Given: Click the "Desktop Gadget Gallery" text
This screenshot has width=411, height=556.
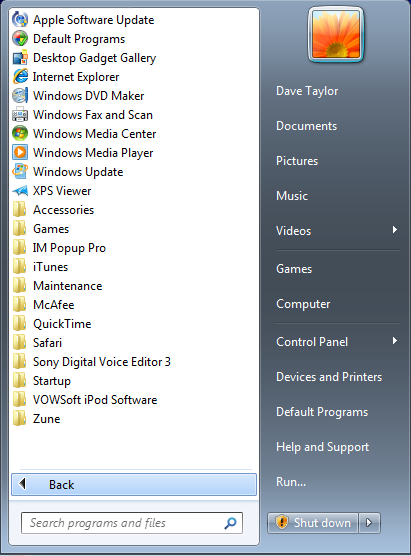Looking at the screenshot, I should pos(95,58).
